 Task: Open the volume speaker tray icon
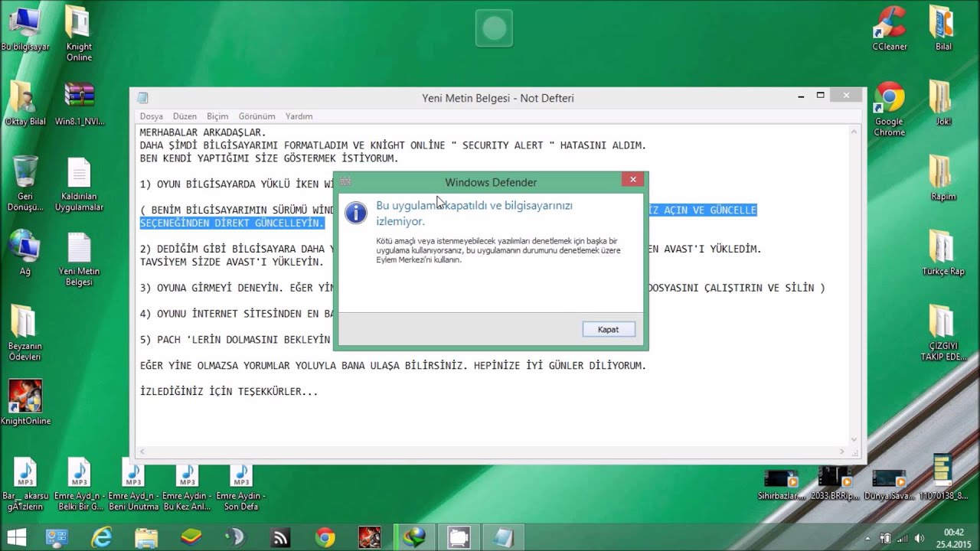click(919, 538)
